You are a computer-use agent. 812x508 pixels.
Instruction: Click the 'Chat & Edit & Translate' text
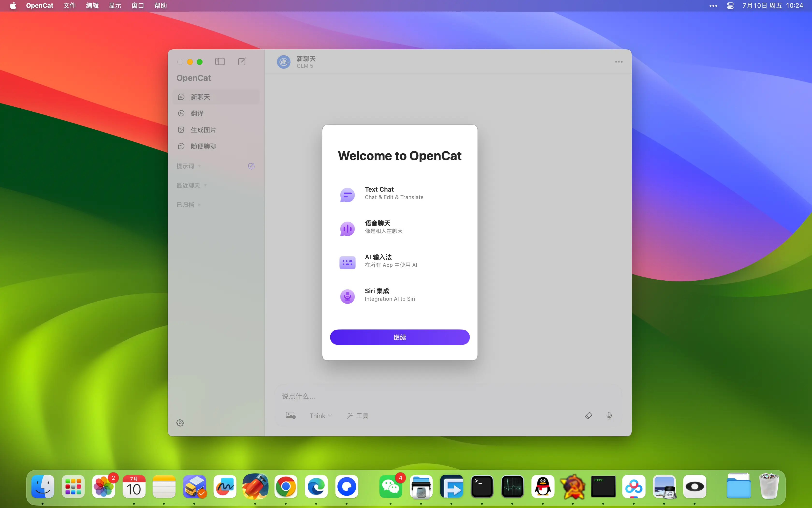click(394, 197)
